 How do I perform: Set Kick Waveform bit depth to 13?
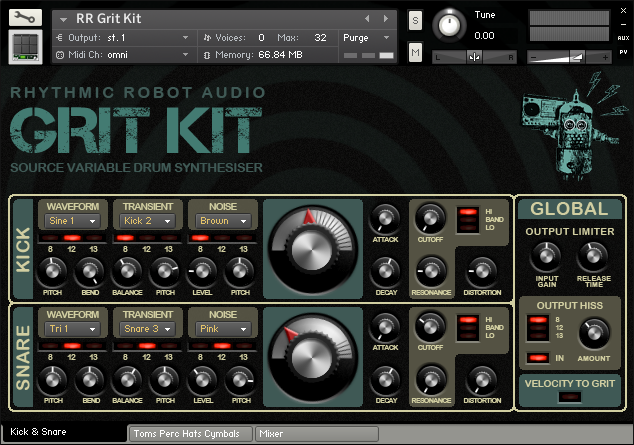94,238
